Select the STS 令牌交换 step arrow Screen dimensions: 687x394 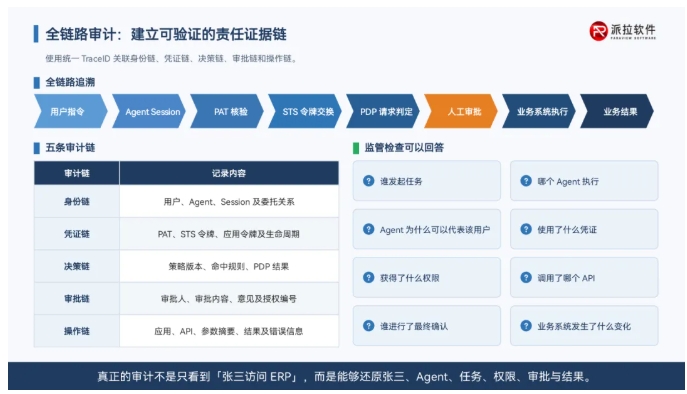(x=305, y=111)
